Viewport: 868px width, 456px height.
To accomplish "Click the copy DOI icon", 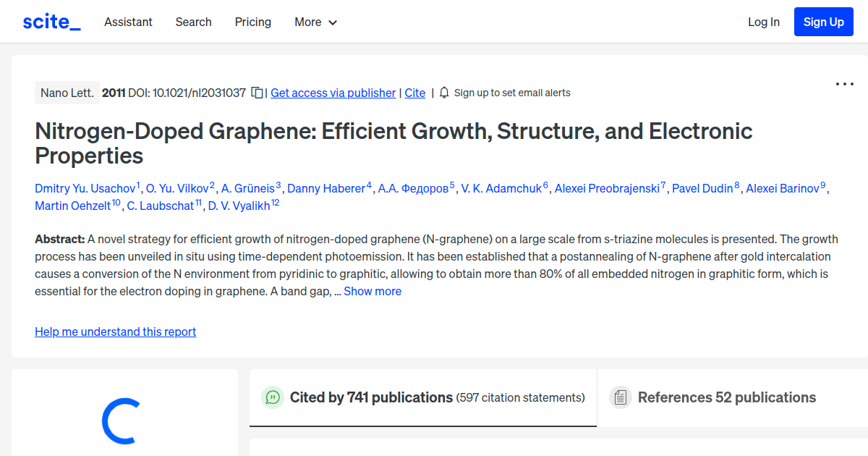I will click(x=258, y=93).
